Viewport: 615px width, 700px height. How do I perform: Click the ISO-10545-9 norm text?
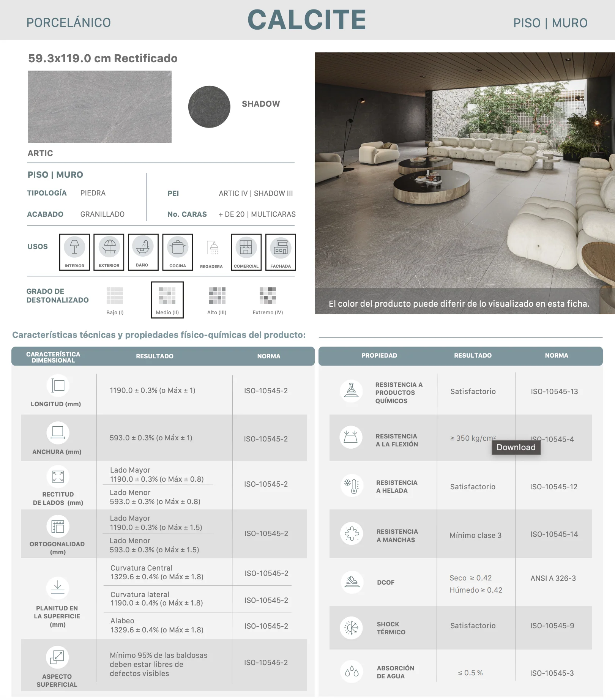(552, 626)
